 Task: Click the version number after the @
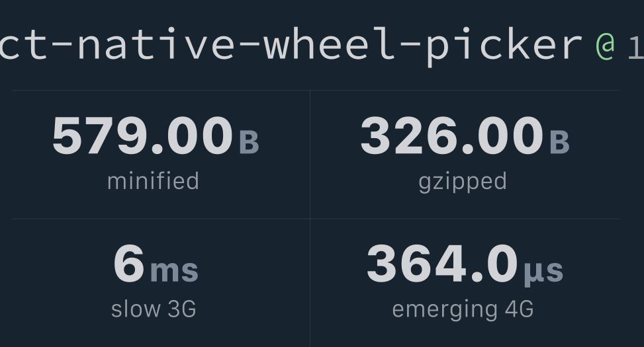636,47
